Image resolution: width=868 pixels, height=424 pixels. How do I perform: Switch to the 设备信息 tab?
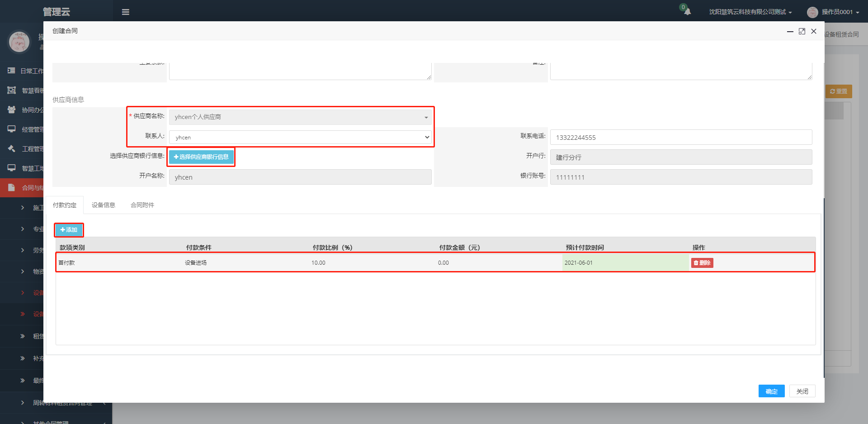click(x=104, y=205)
